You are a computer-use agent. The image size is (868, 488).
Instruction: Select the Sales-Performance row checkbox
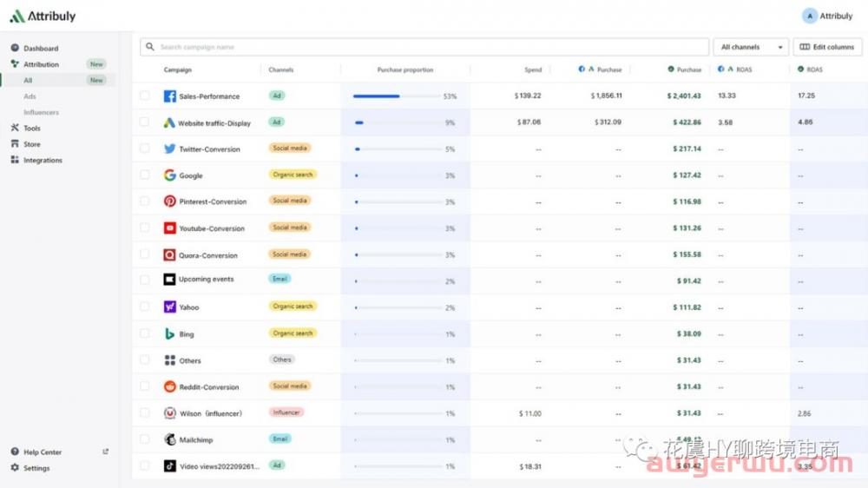tap(144, 96)
